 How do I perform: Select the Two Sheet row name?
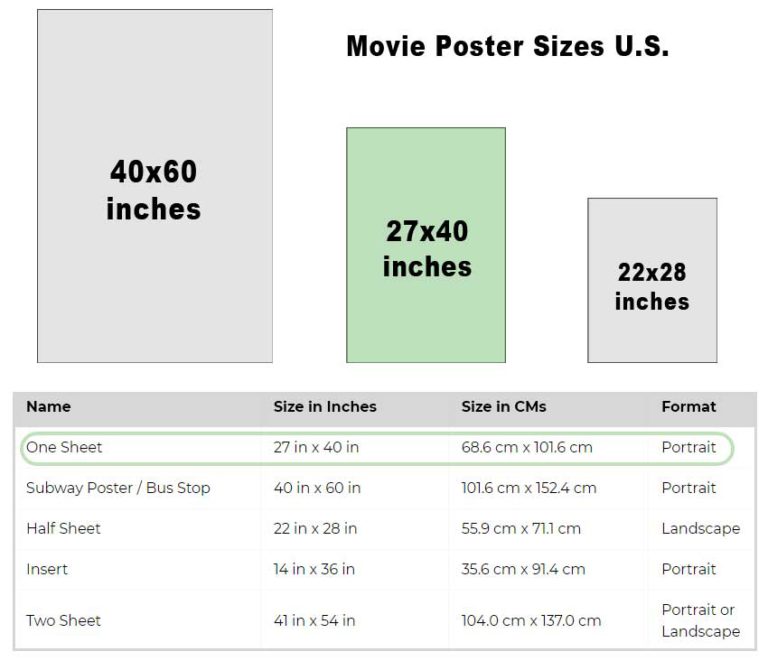[63, 620]
